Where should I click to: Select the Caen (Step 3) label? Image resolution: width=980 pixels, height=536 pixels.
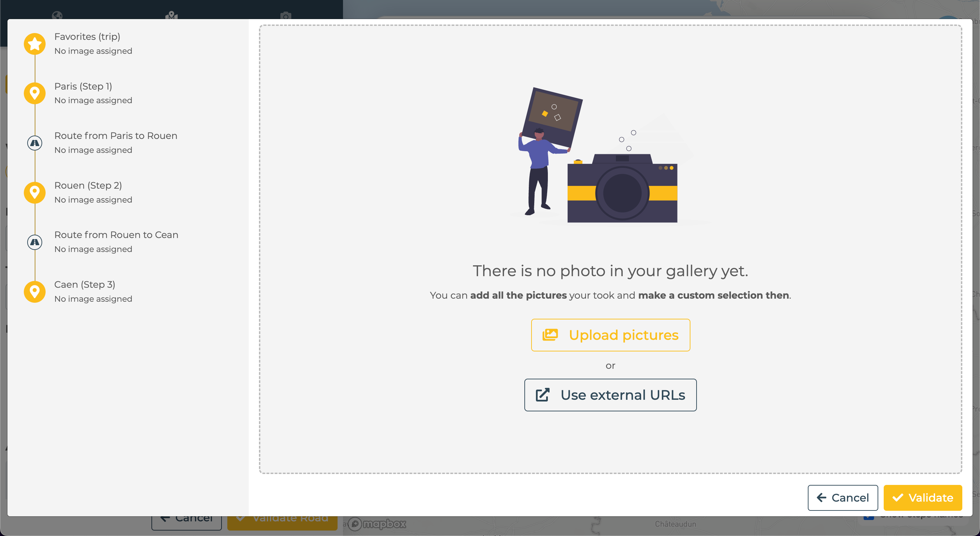[x=84, y=284]
